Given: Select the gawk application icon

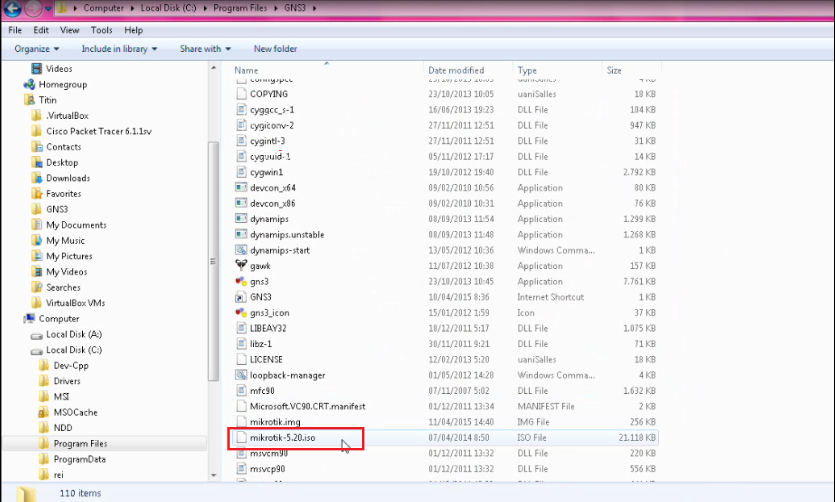Looking at the screenshot, I should click(241, 266).
